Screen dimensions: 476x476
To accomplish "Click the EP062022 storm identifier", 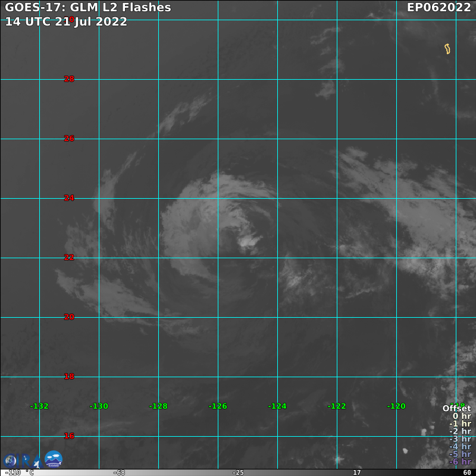I will click(439, 8).
